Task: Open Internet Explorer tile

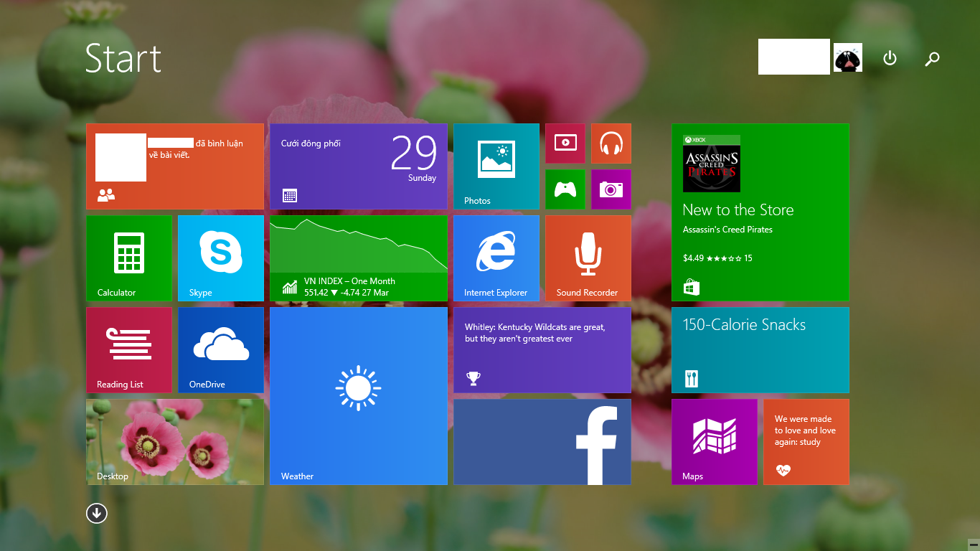Action: click(x=496, y=258)
